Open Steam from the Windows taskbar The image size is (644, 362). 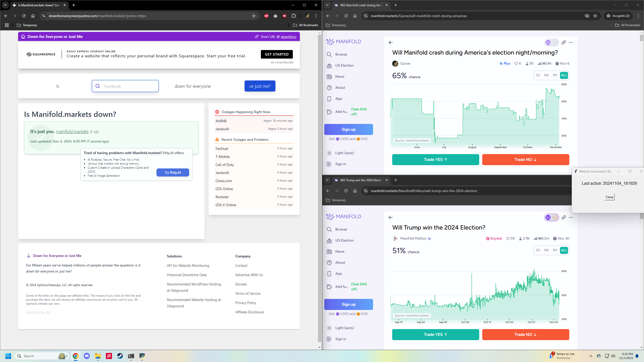coord(120,356)
